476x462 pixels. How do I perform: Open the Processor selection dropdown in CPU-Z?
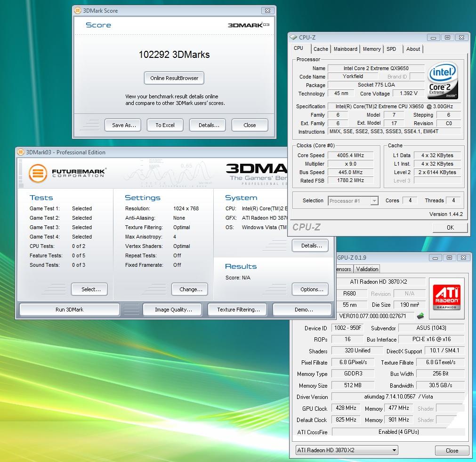coord(374,201)
